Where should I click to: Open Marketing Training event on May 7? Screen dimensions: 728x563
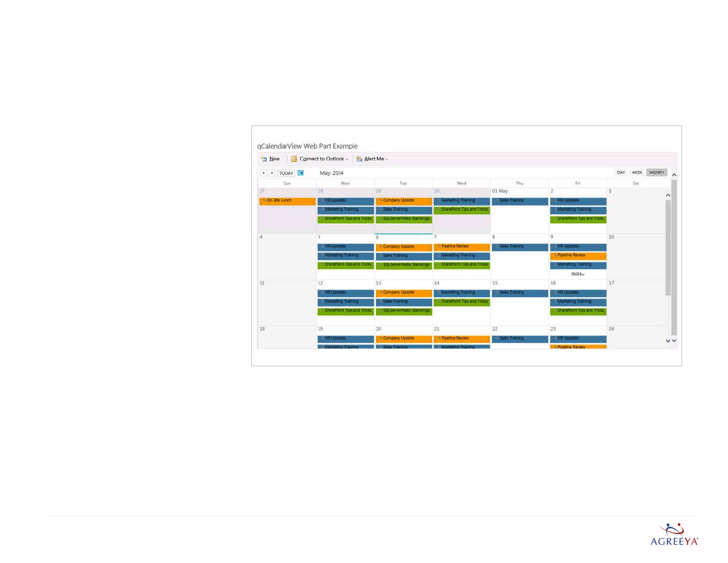coord(462,256)
